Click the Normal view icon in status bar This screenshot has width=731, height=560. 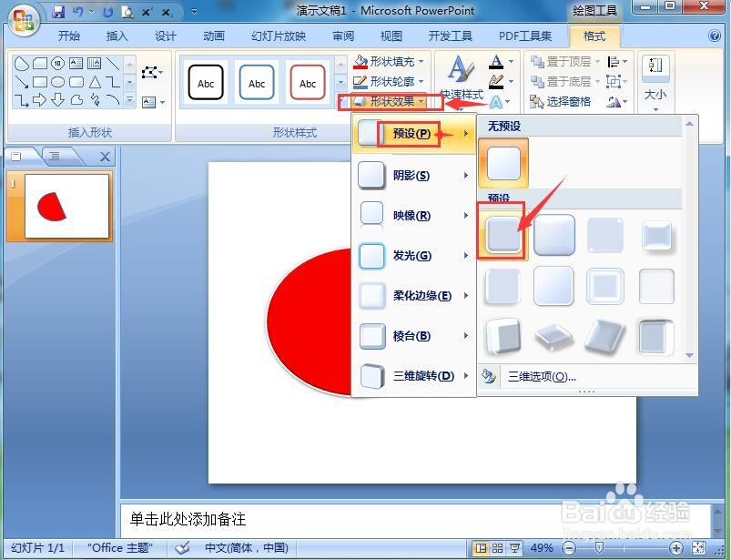pyautogui.click(x=480, y=548)
